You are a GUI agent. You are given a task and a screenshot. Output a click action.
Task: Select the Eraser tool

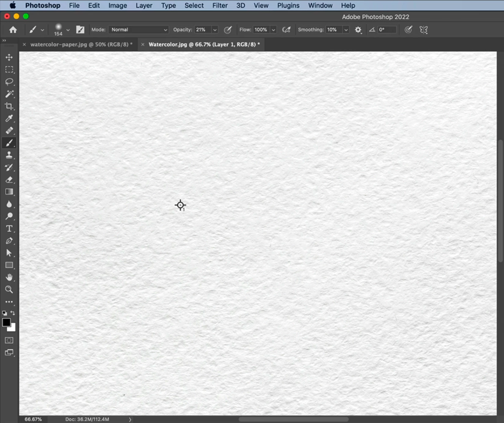tap(9, 179)
